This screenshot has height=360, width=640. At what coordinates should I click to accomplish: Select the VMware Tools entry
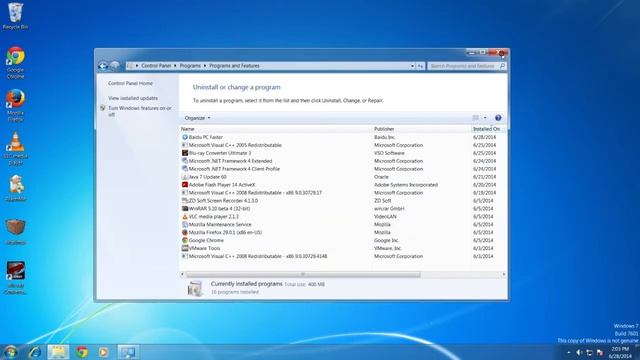204,249
